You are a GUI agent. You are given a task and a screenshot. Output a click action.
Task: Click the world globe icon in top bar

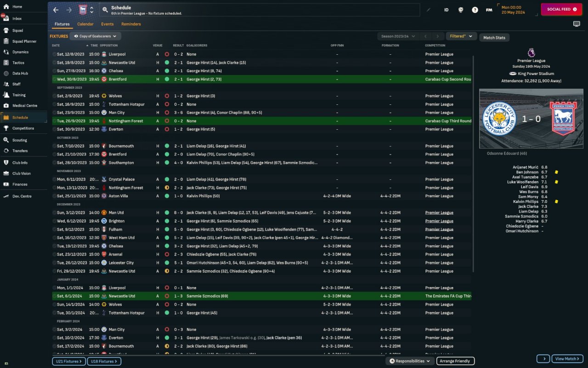pyautogui.click(x=461, y=10)
